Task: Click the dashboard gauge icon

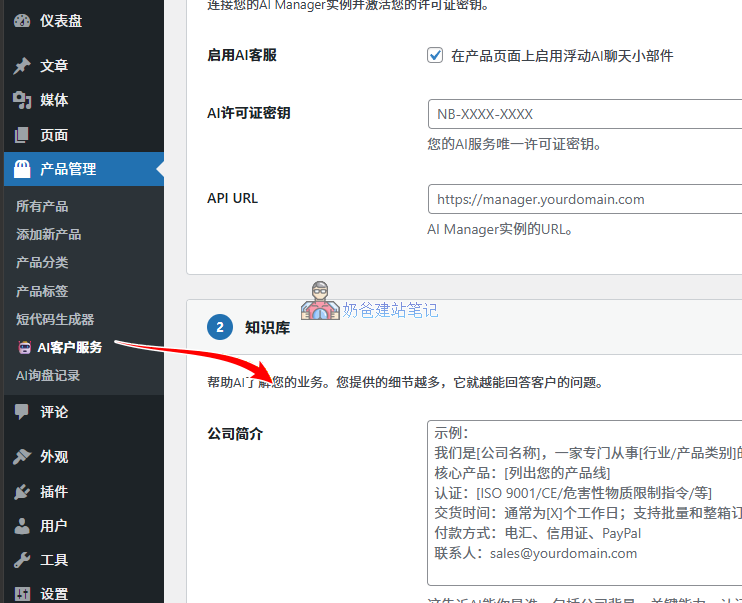Action: coord(22,21)
